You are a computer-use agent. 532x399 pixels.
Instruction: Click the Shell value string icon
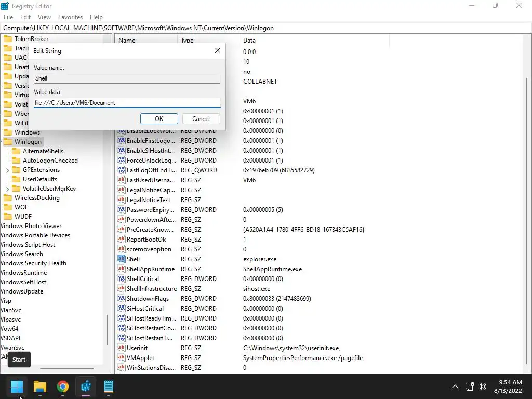tap(121, 259)
